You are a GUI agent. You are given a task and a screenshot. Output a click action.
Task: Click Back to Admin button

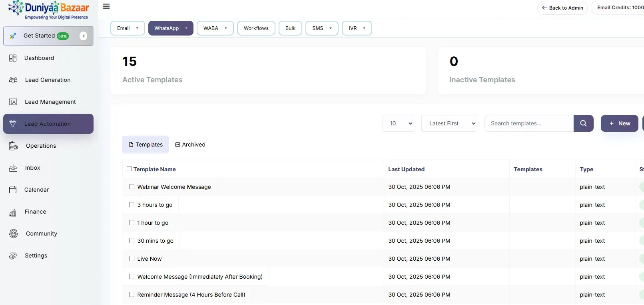[562, 8]
